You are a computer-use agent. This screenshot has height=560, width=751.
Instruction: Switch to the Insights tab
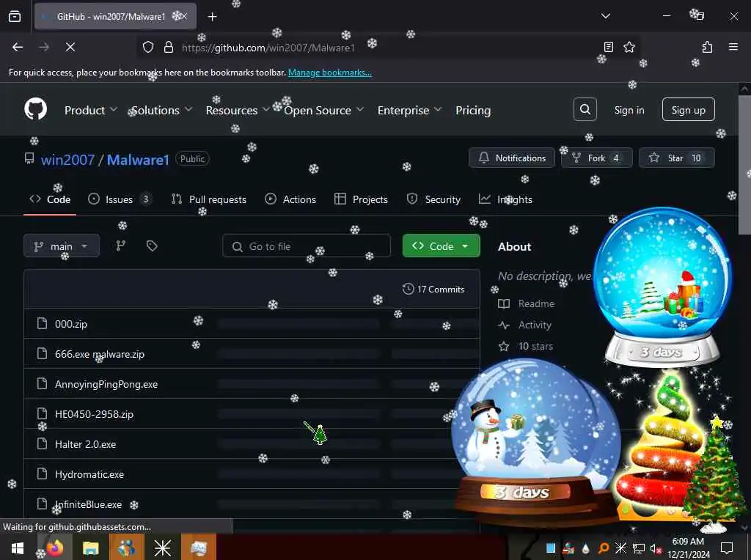pyautogui.click(x=505, y=199)
